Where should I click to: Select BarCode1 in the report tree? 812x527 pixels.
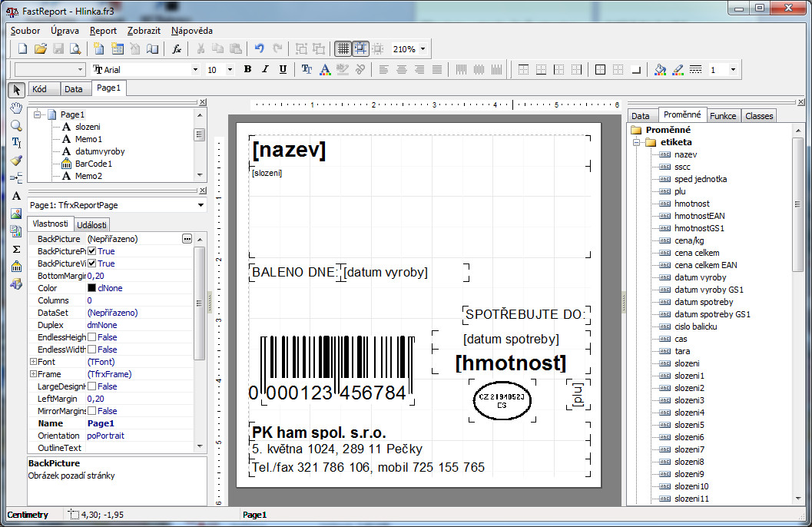point(93,164)
